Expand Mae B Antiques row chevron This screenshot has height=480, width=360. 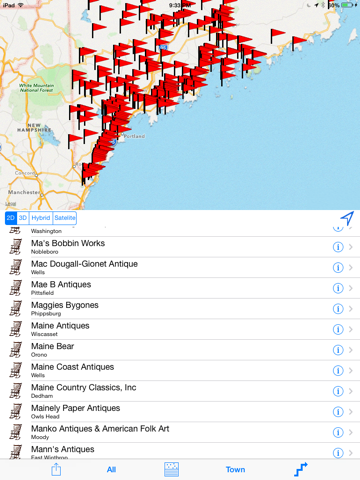pyautogui.click(x=351, y=288)
